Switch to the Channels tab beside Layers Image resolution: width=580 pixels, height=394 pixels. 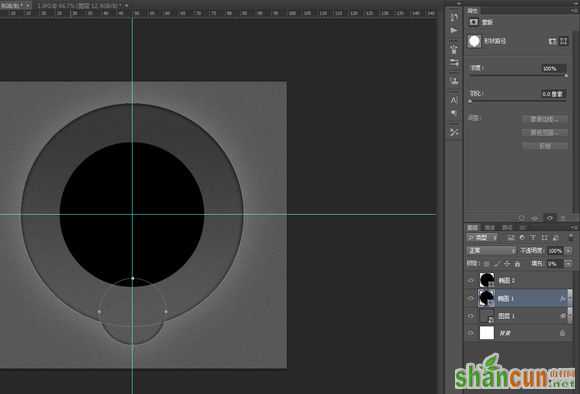click(x=490, y=228)
